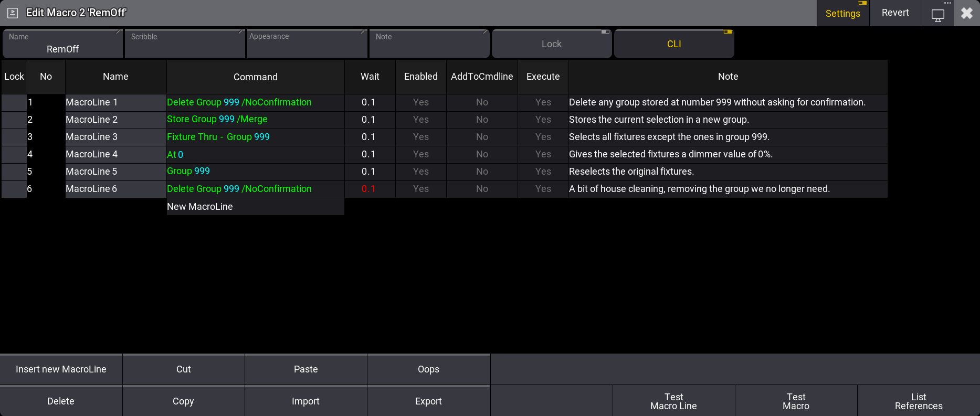Click Revert to undo macro changes
Screen dimensions: 980x416
(895, 13)
